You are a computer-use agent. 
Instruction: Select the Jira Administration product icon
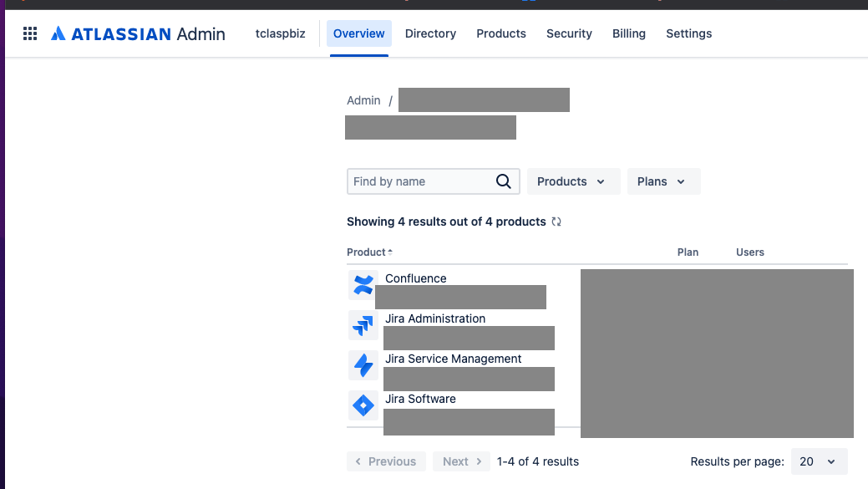click(x=363, y=325)
